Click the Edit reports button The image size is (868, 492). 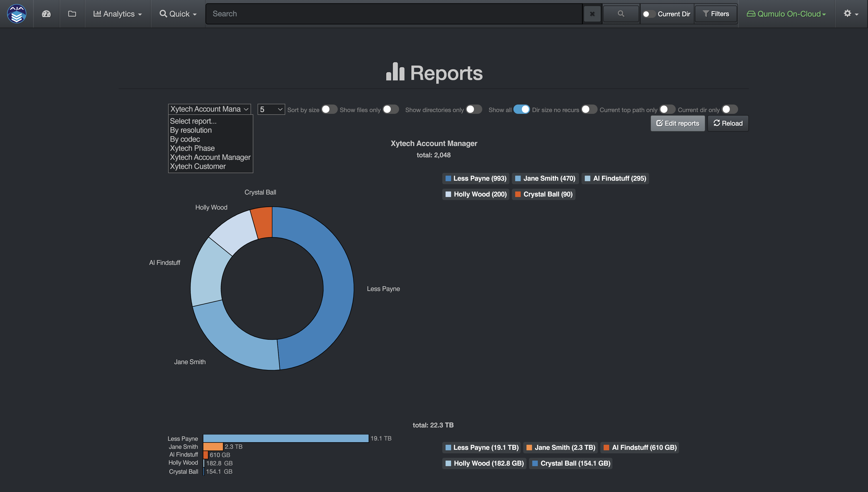678,123
